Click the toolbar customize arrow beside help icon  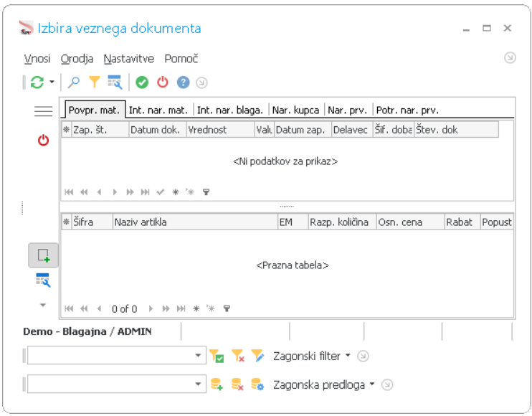click(x=201, y=82)
